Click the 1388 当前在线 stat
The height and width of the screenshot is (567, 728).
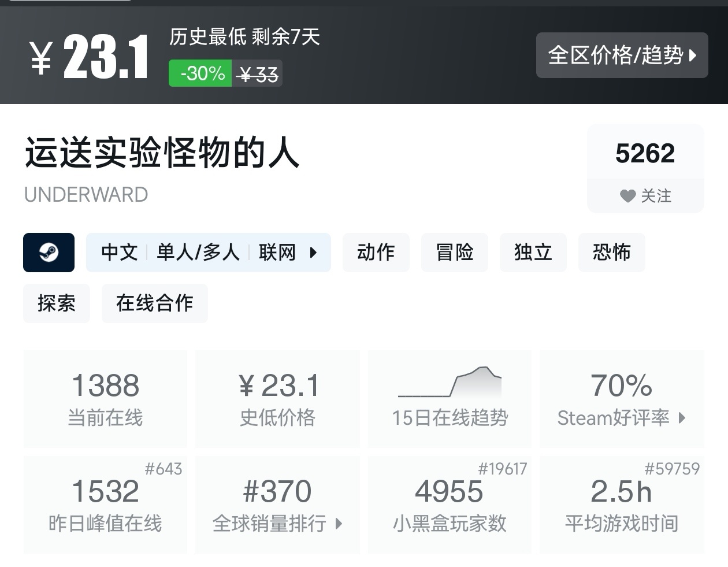105,399
